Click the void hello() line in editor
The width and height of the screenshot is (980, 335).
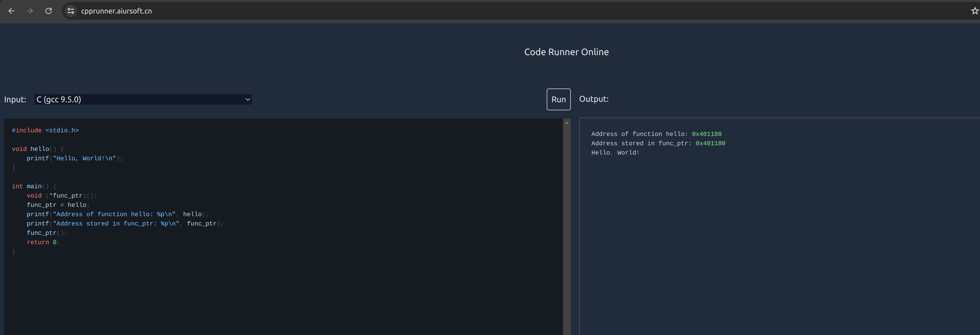coord(38,149)
